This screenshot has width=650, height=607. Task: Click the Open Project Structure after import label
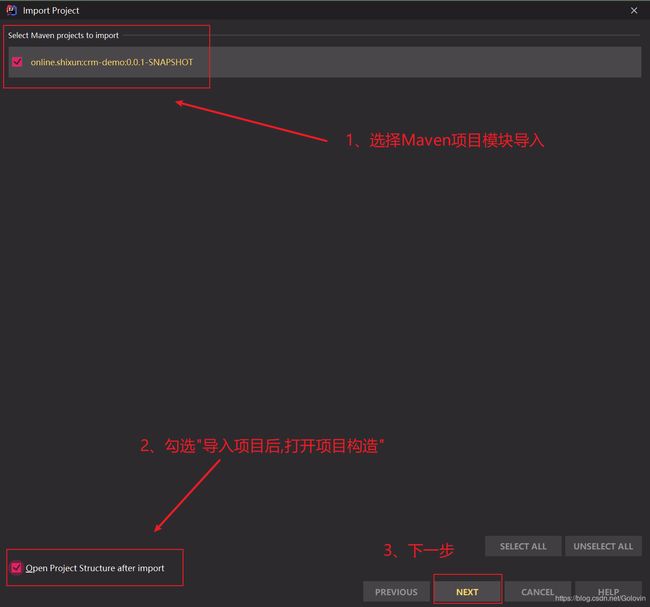tap(95, 568)
